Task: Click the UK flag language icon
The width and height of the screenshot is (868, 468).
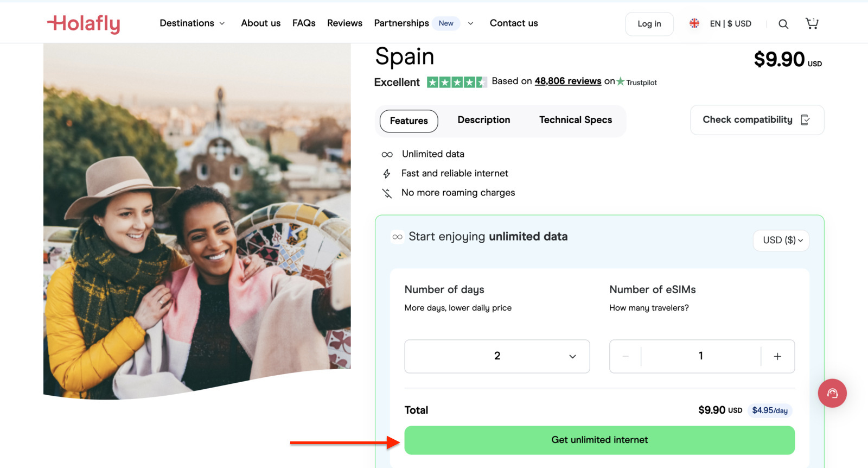Action: (x=694, y=23)
